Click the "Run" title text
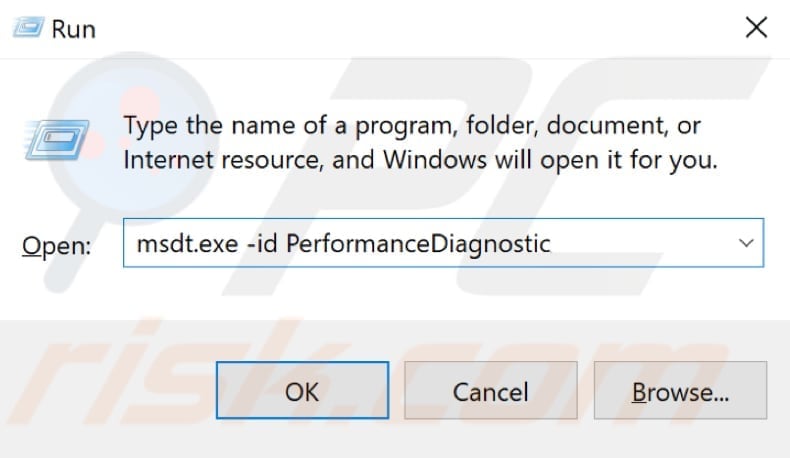The height and width of the screenshot is (458, 790). point(73,28)
